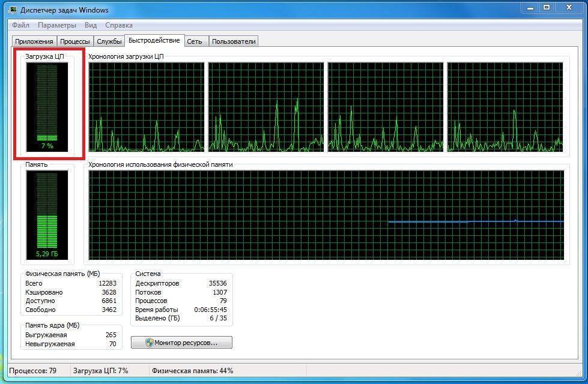Open the Вид menu

click(x=91, y=25)
